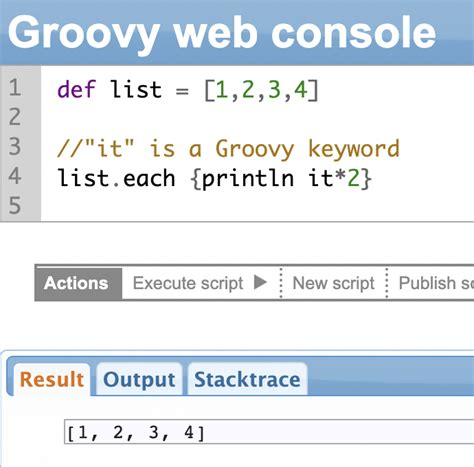Run code with the Execute script button
The width and height of the screenshot is (474, 467).
pyautogui.click(x=200, y=283)
